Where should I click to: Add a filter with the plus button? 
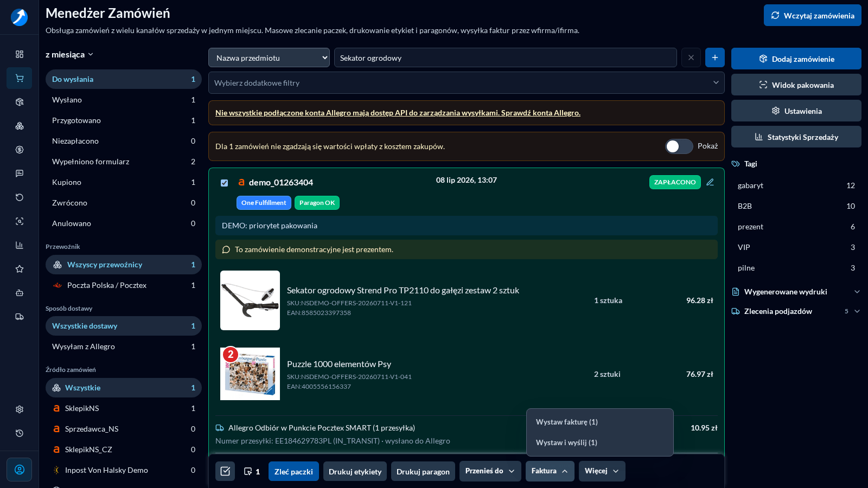[715, 57]
